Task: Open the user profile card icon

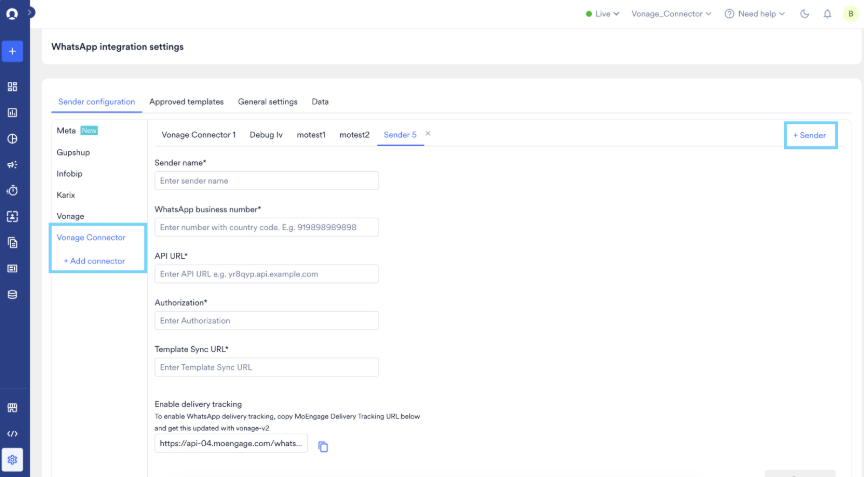Action: click(x=12, y=216)
